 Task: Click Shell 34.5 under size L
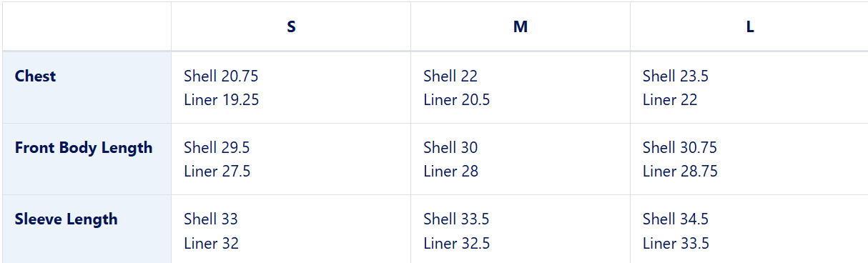pos(676,219)
